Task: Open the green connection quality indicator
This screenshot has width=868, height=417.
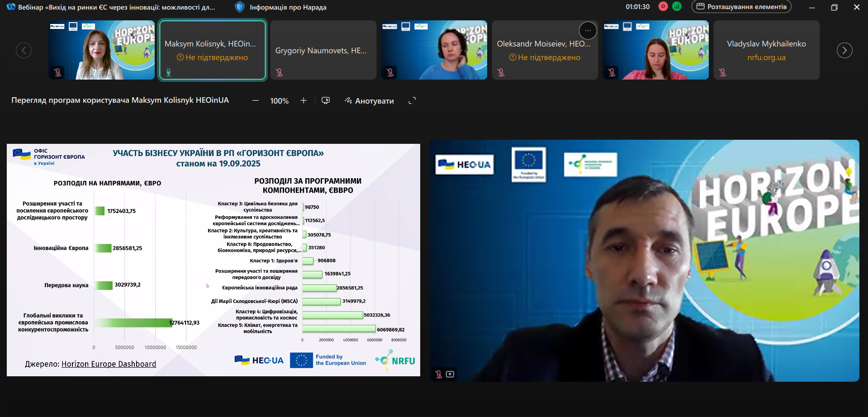Action: pos(677,6)
